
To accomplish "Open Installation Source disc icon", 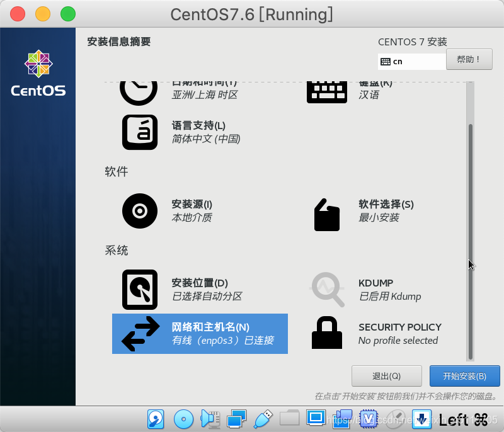I will tap(140, 211).
